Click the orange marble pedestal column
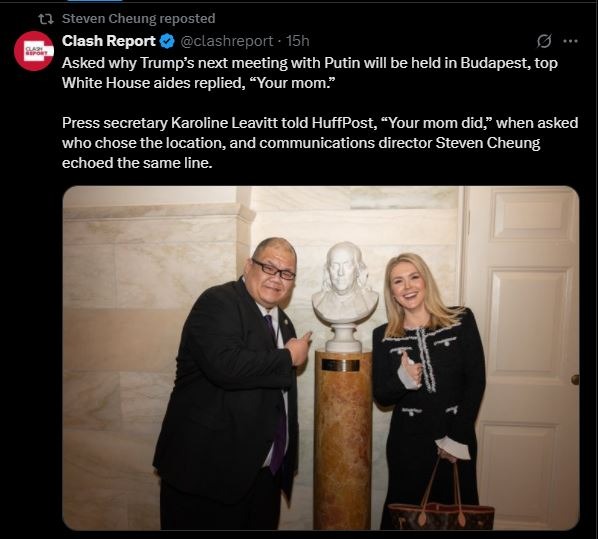This screenshot has width=598, height=539. click(x=342, y=440)
